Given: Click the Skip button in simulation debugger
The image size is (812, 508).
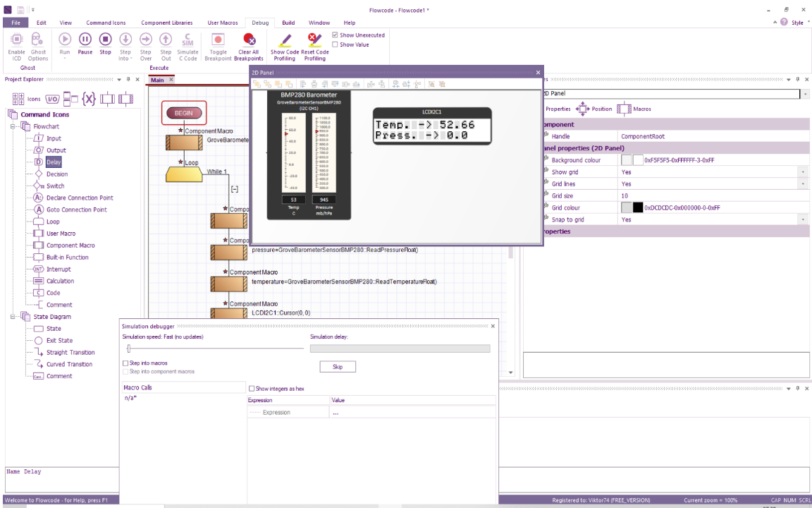Looking at the screenshot, I should 338,367.
